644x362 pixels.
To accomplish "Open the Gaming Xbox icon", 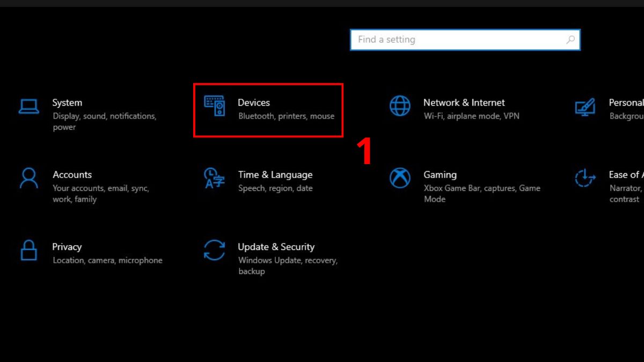I will (400, 178).
